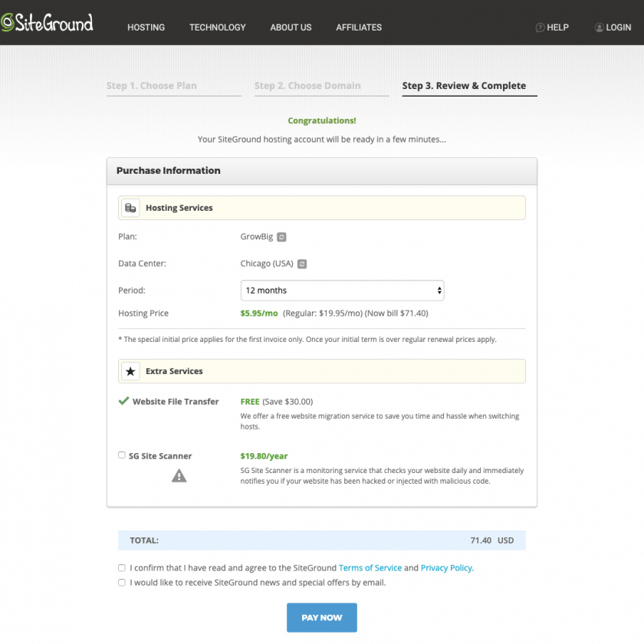
Task: Enable the SG Site Scanner checkbox
Action: (x=122, y=455)
